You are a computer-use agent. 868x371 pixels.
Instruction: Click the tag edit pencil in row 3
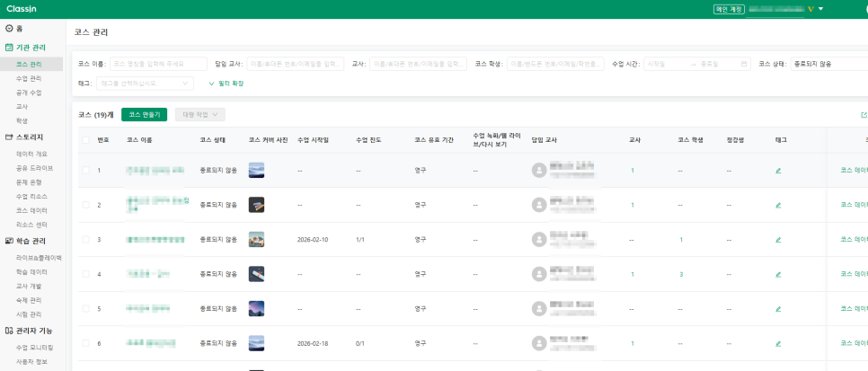click(x=778, y=240)
